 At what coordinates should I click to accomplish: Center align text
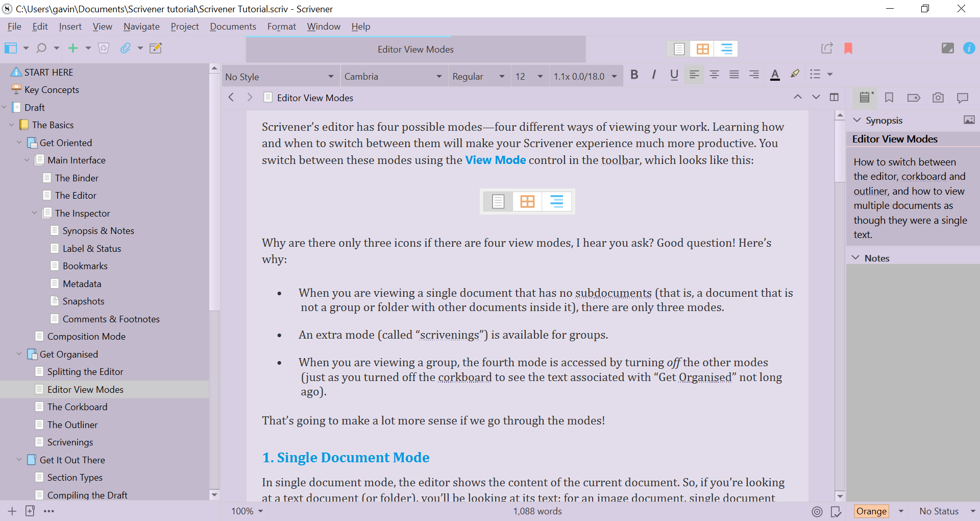coord(714,75)
